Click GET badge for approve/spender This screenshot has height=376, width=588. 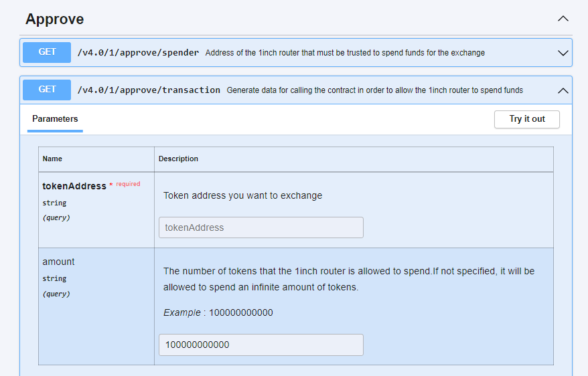[47, 52]
